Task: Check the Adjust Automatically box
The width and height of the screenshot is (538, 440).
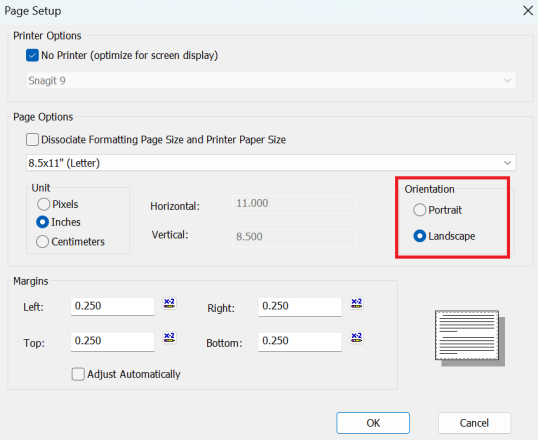Action: [x=78, y=374]
